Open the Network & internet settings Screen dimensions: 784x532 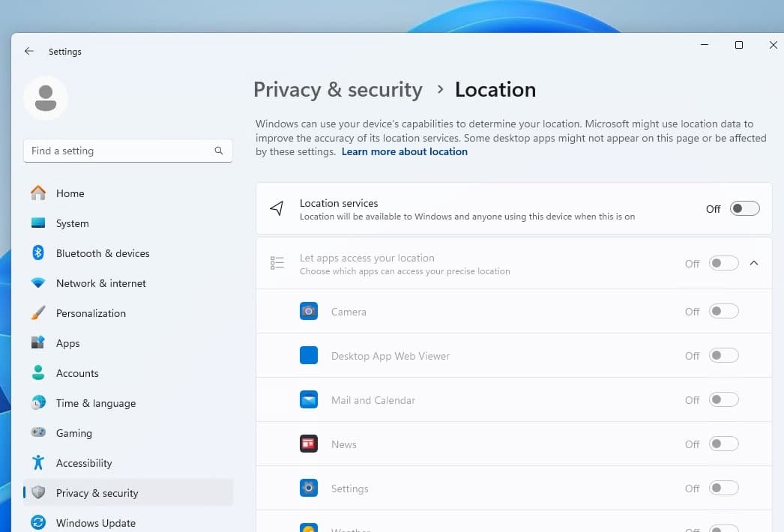[100, 283]
